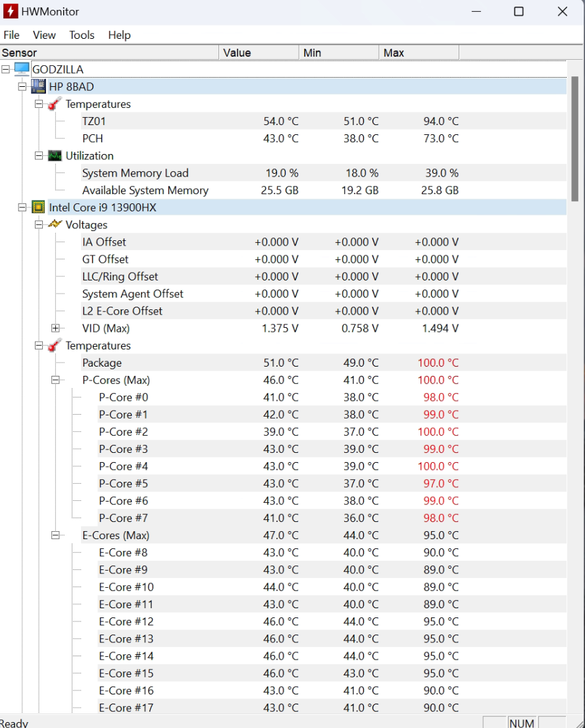Screen dimensions: 585x728
Task: Select the PCH temperature row
Action: tap(324, 138)
